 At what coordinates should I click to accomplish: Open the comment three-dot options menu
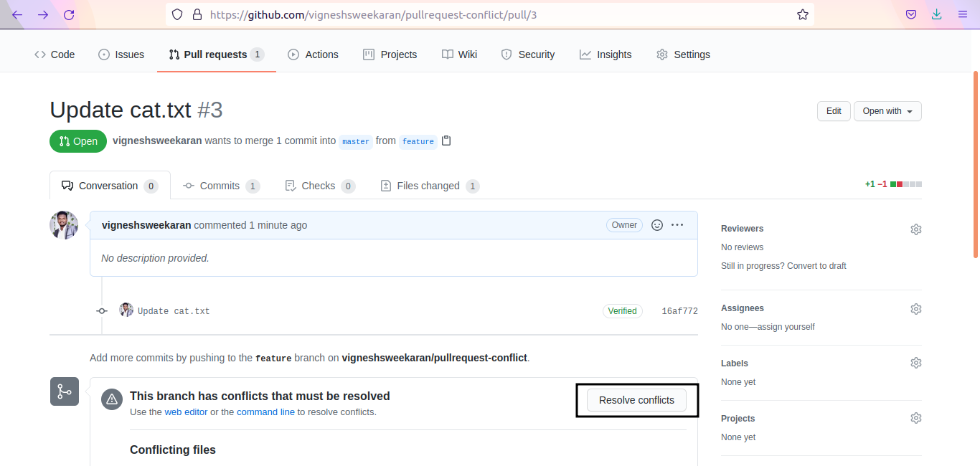tap(677, 225)
